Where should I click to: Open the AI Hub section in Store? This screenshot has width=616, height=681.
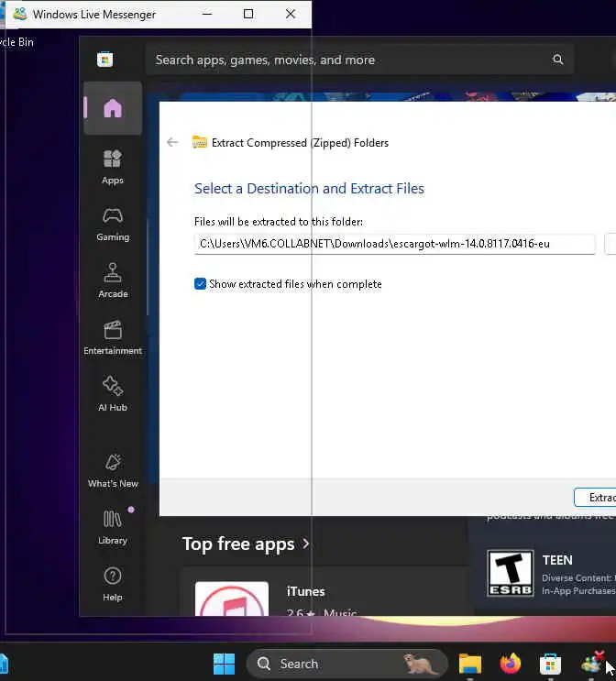coord(113,394)
